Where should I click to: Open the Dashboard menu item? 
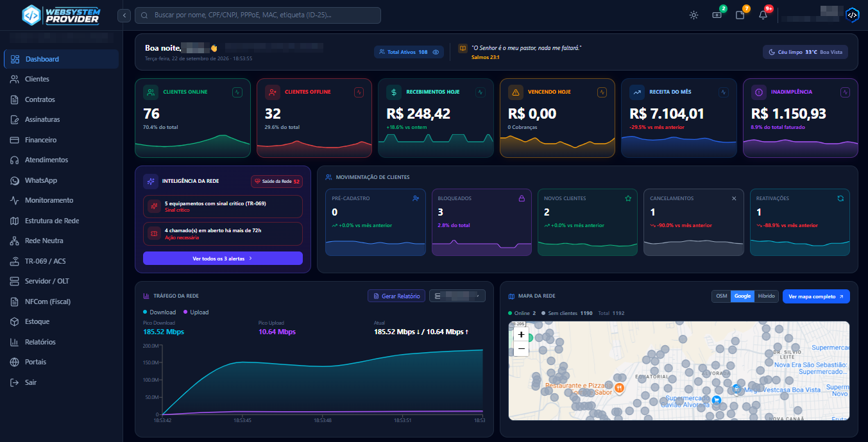click(x=62, y=59)
